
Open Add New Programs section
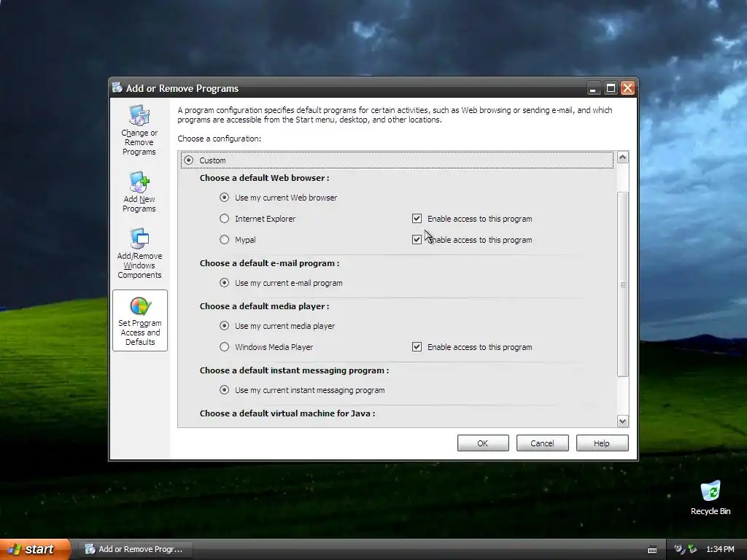click(139, 192)
